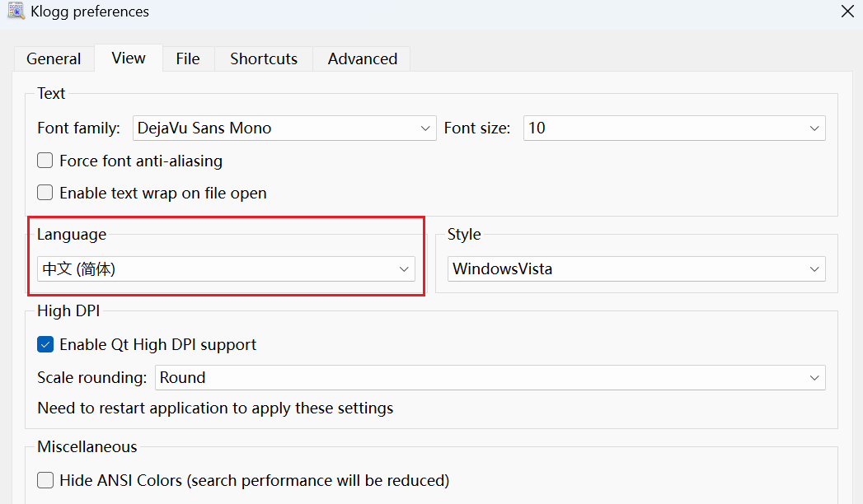Open the Advanced tab
This screenshot has width=863, height=504.
(363, 58)
